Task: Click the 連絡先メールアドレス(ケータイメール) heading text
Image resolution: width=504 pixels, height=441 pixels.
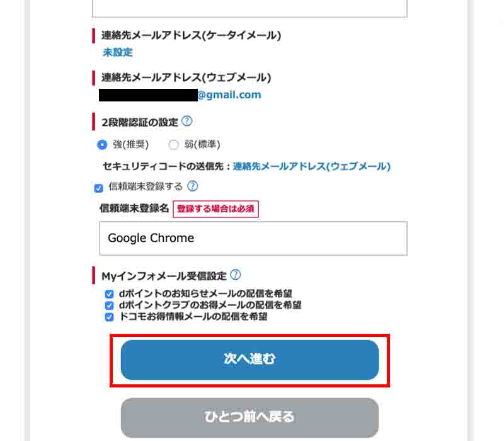Action: (191, 36)
